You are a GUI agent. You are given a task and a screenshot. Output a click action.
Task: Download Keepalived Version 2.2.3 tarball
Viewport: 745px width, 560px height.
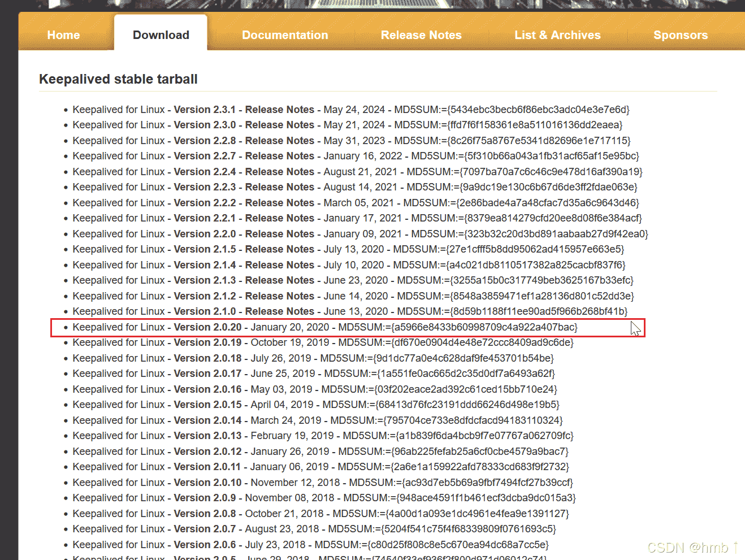(x=205, y=187)
